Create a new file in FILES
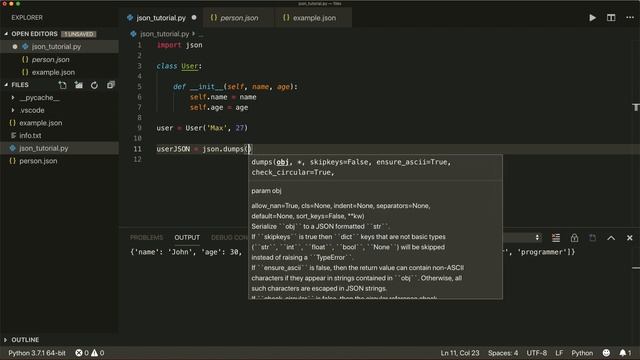 (62, 85)
